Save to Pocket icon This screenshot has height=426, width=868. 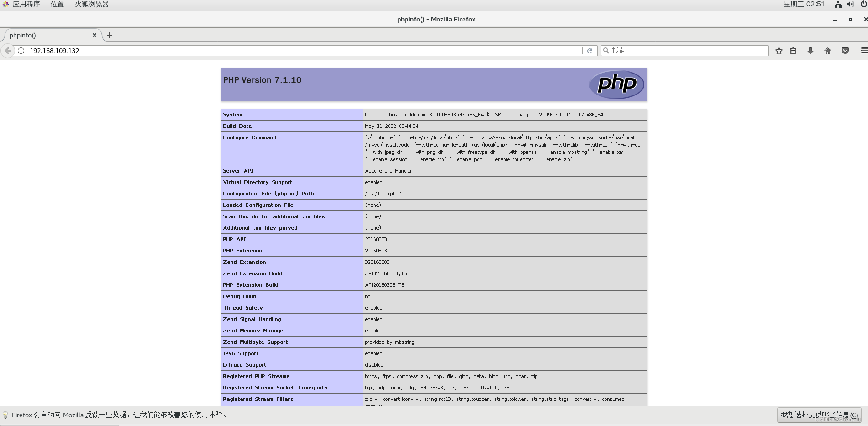tap(845, 51)
